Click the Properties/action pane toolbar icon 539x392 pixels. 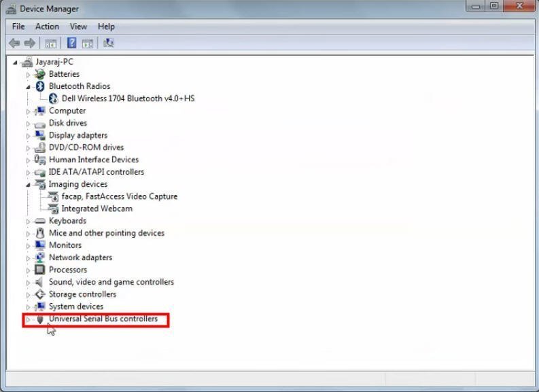(x=87, y=43)
